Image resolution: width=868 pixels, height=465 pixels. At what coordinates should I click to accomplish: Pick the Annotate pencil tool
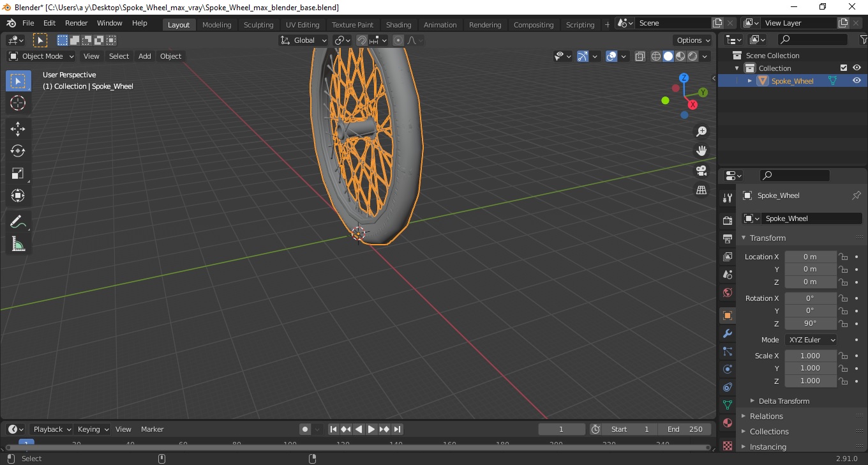(x=18, y=222)
